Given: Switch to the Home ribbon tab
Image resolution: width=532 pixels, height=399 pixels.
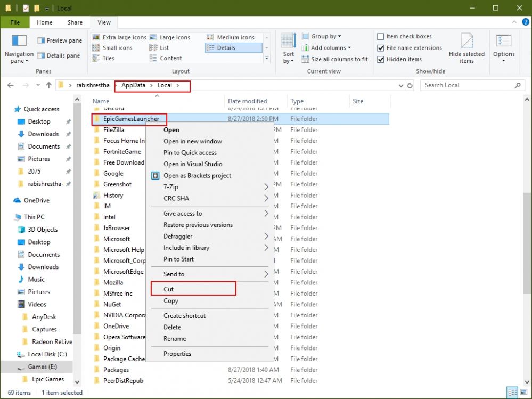Looking at the screenshot, I should coord(45,22).
